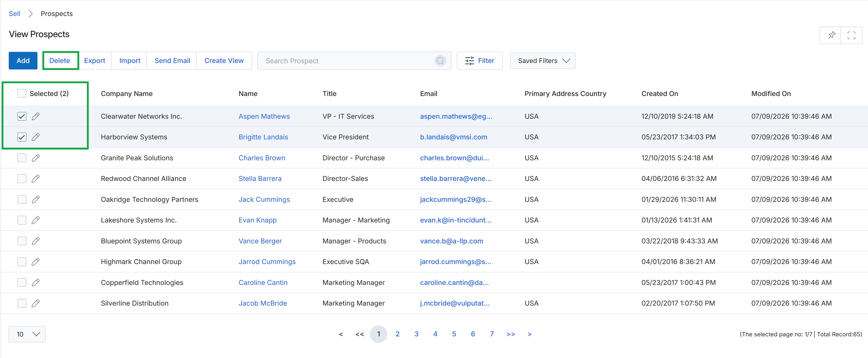
Task: Delete the selected prospects
Action: 60,61
